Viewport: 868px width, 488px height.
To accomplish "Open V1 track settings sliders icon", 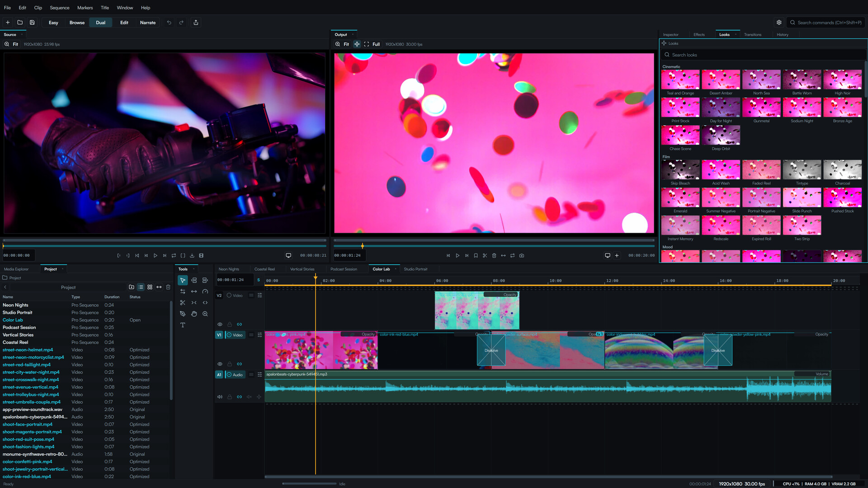I will (x=260, y=335).
